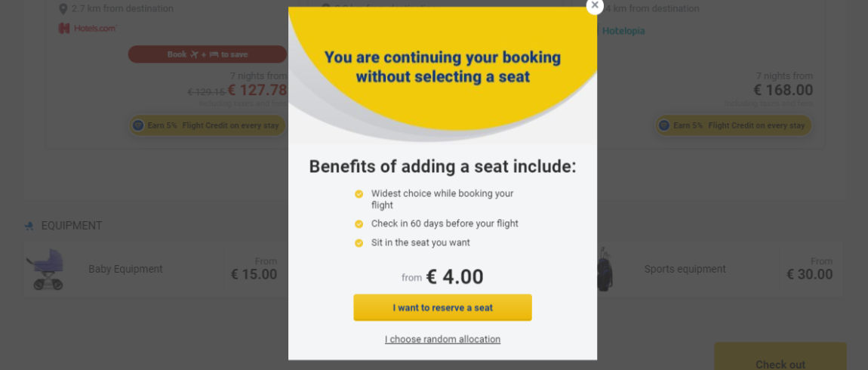Choose random allocation link

442,339
